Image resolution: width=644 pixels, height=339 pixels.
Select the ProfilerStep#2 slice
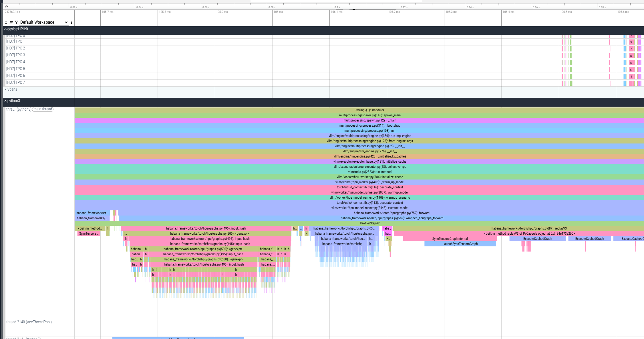(x=369, y=223)
